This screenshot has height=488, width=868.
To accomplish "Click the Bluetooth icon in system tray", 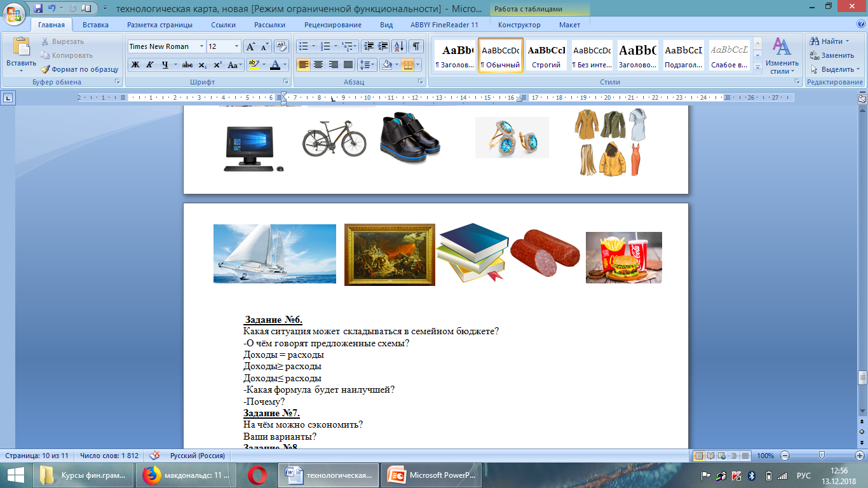I will point(752,475).
